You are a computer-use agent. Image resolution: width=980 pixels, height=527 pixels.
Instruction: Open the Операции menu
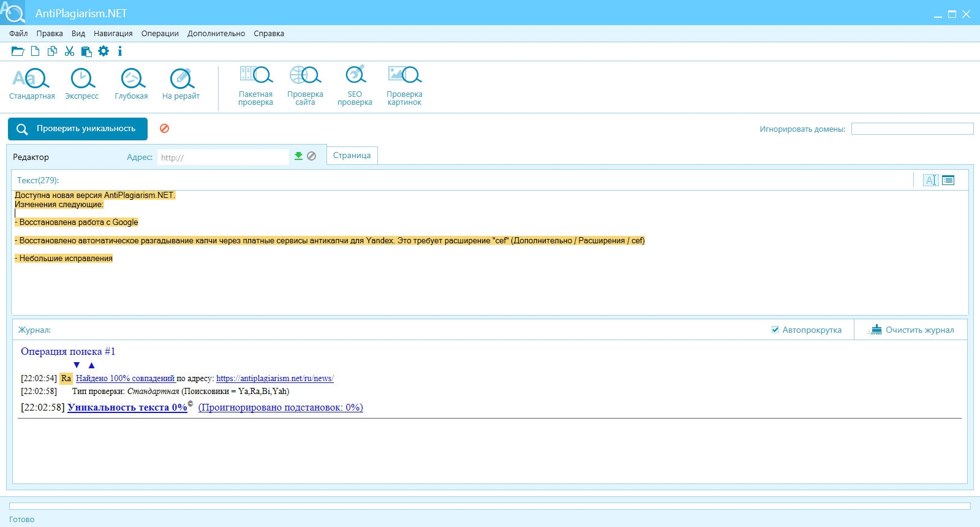160,34
